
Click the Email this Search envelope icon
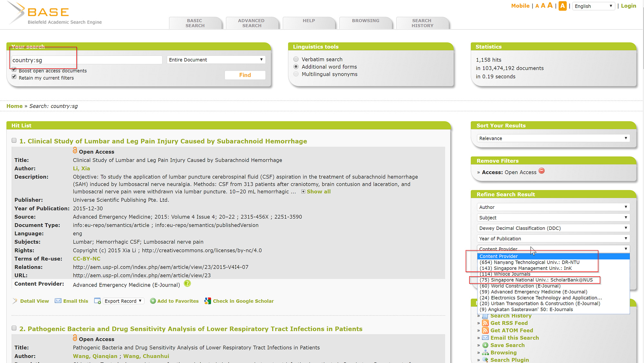(x=485, y=338)
